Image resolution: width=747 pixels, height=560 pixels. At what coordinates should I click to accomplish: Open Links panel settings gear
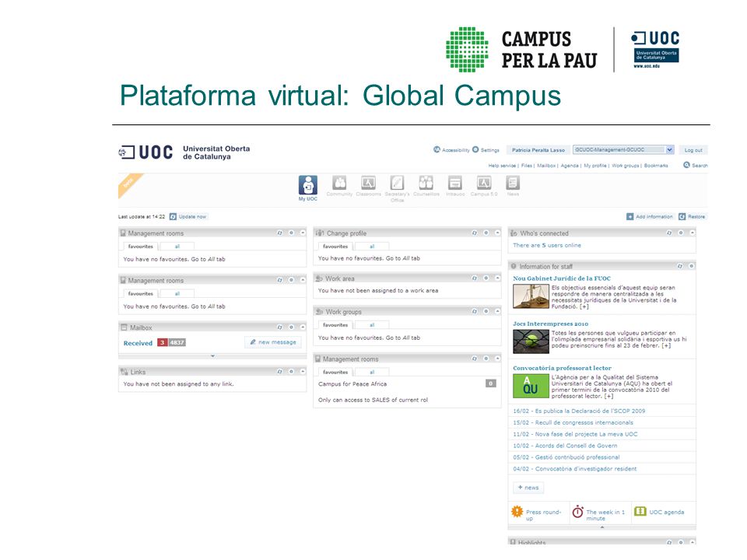tap(291, 372)
